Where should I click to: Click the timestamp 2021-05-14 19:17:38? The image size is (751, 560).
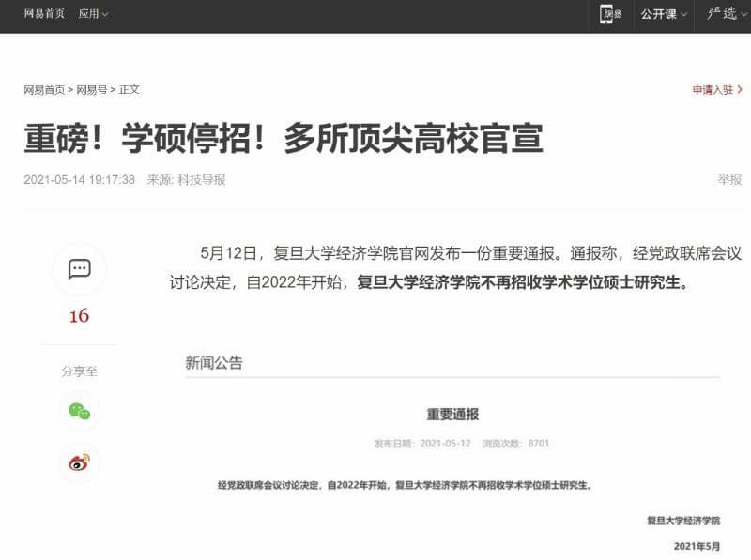click(80, 180)
